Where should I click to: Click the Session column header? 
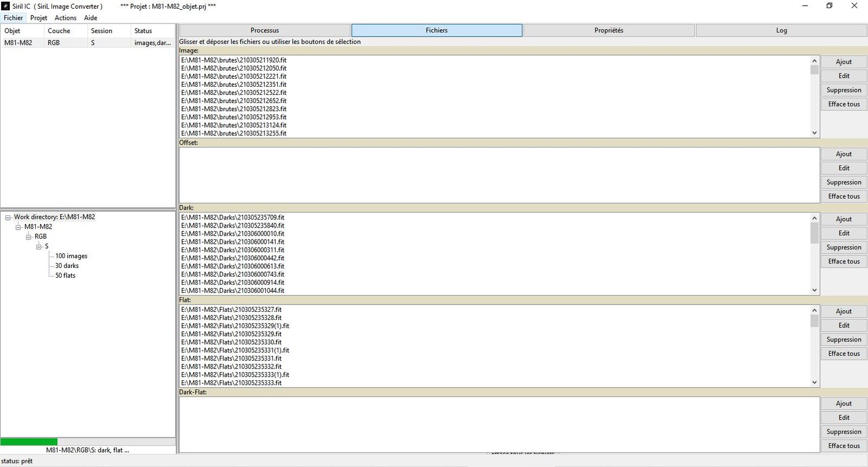pyautogui.click(x=109, y=31)
